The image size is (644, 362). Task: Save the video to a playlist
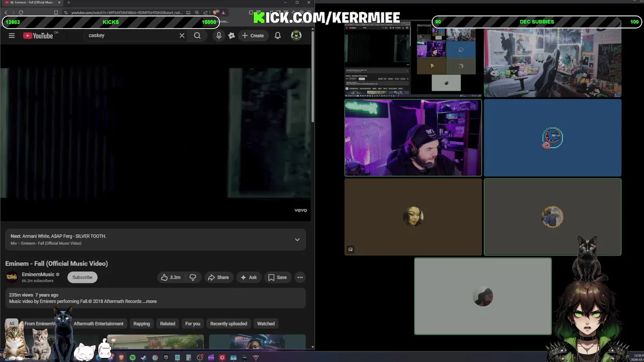(277, 277)
